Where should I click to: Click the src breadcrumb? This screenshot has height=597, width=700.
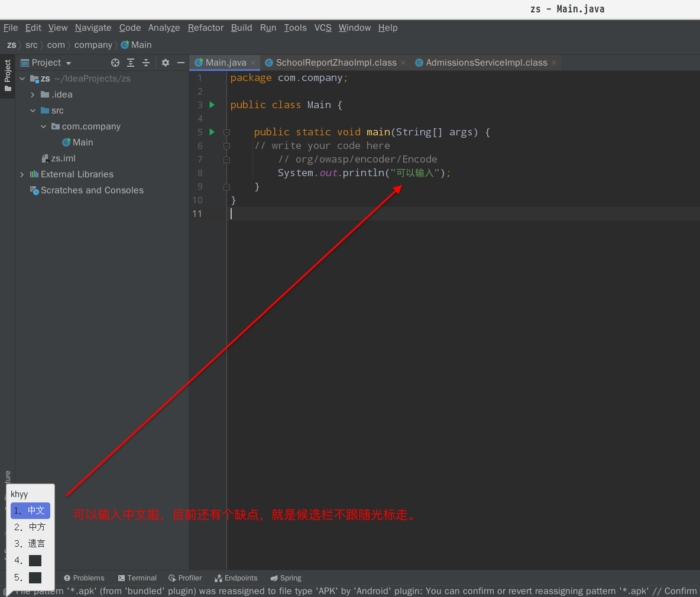click(31, 45)
